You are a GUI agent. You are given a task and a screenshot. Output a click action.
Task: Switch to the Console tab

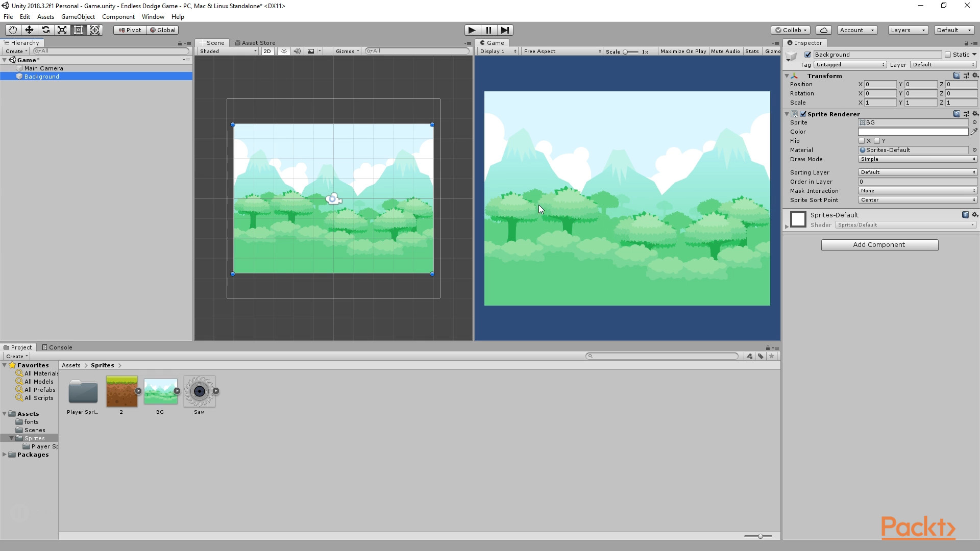click(57, 347)
